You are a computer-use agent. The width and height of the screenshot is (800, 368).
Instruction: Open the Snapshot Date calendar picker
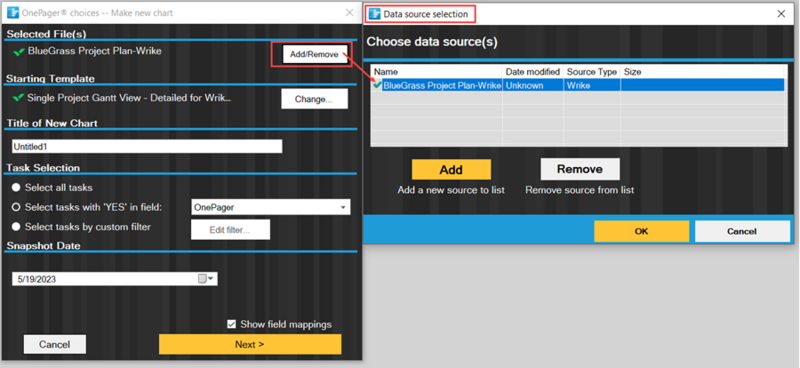pos(207,279)
